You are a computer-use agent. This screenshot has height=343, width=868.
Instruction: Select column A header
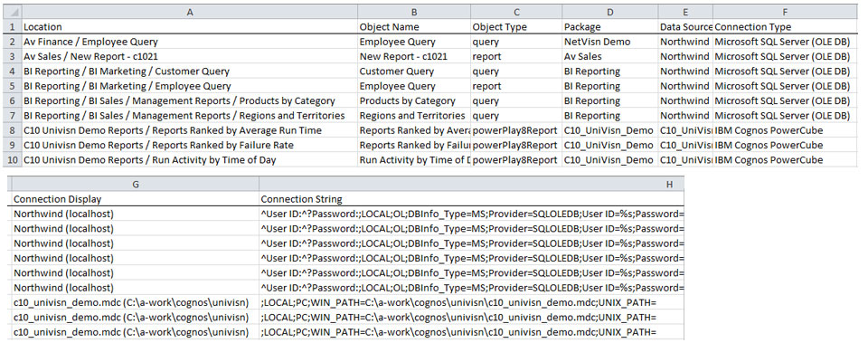[x=190, y=12]
